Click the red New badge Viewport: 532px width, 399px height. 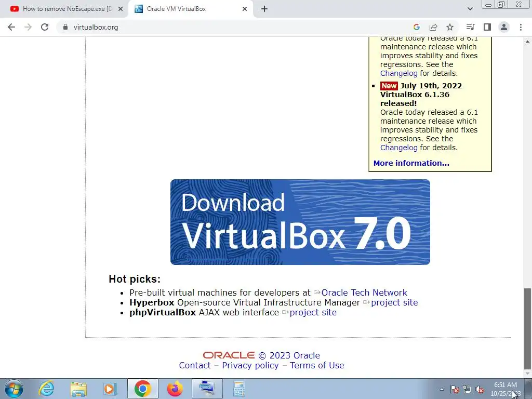389,86
